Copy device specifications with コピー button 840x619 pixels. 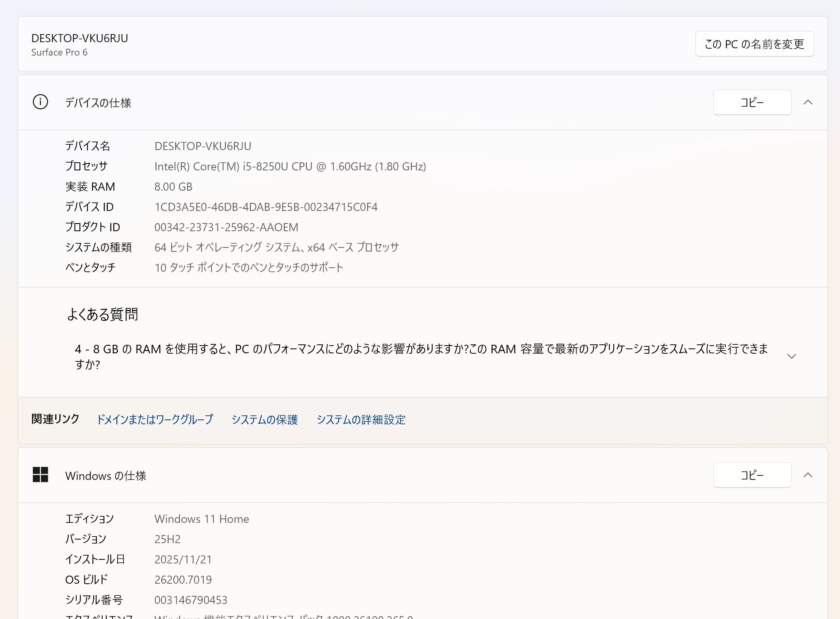pyautogui.click(x=752, y=102)
